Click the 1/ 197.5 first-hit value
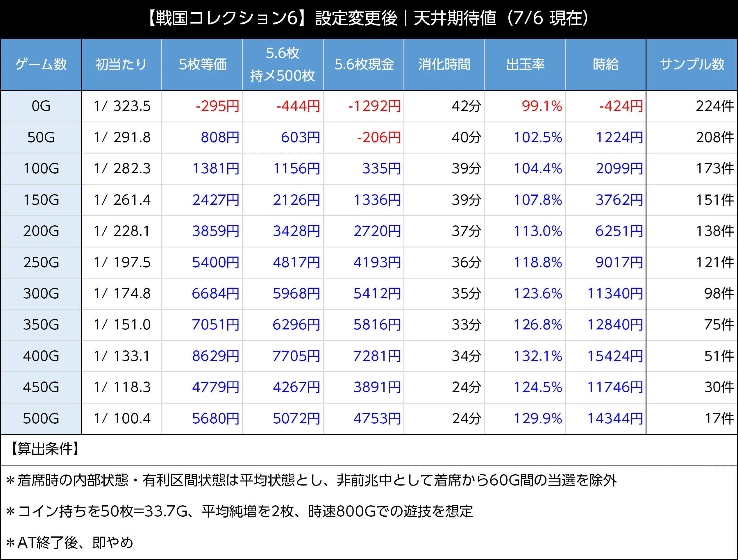 pyautogui.click(x=122, y=262)
